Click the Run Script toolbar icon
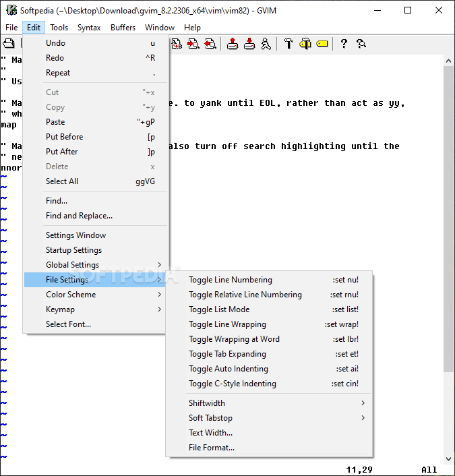Viewport: 455px width, 476px height. click(x=266, y=44)
